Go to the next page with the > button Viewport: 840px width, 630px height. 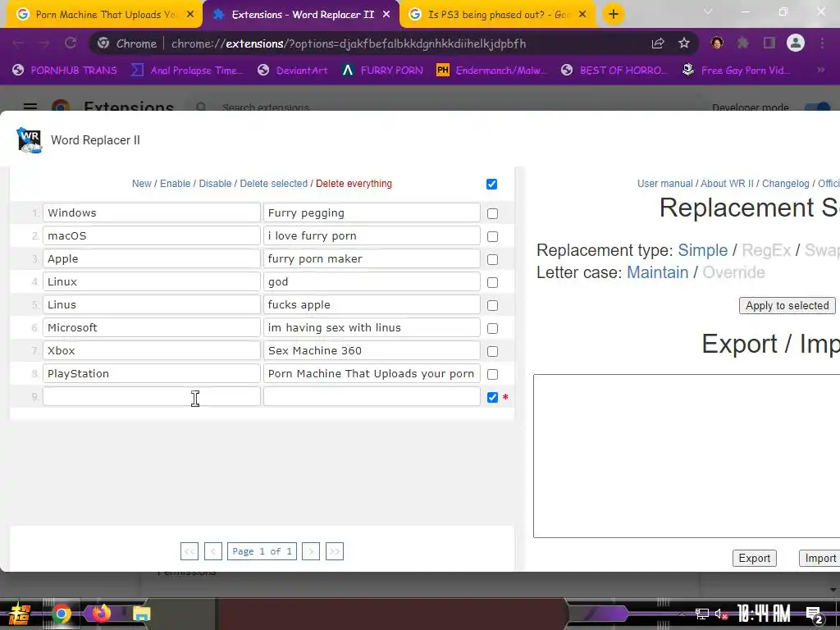311,551
